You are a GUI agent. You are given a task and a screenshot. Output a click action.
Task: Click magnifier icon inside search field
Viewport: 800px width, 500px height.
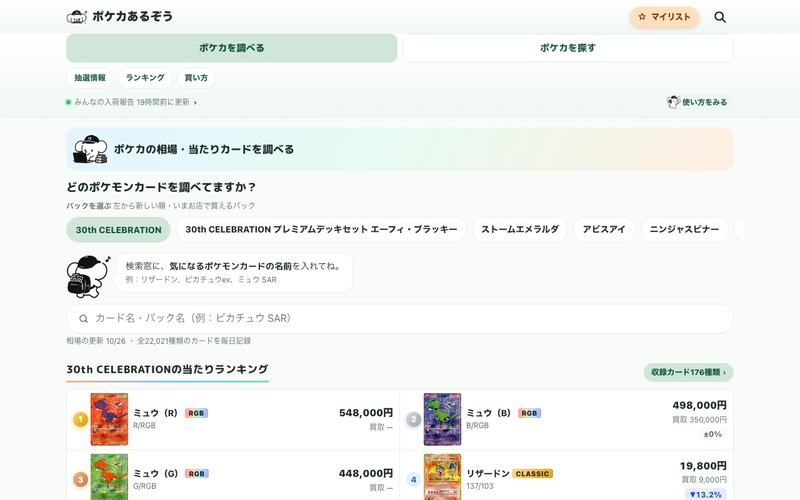[83, 319]
